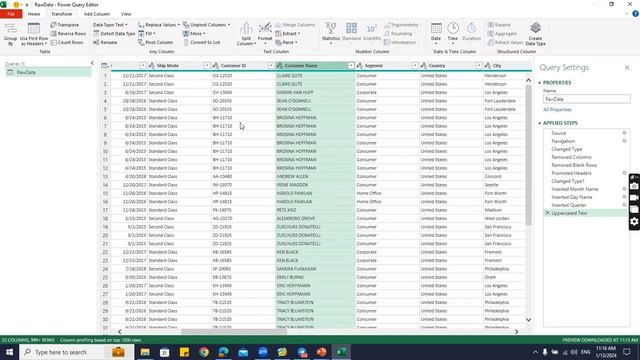The height and width of the screenshot is (360, 640).
Task: Click the query Name input field
Action: point(587,99)
